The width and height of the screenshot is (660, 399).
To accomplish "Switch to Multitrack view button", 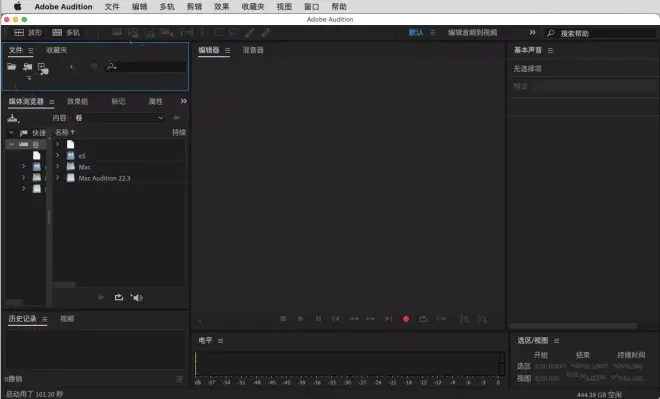I will [66, 32].
